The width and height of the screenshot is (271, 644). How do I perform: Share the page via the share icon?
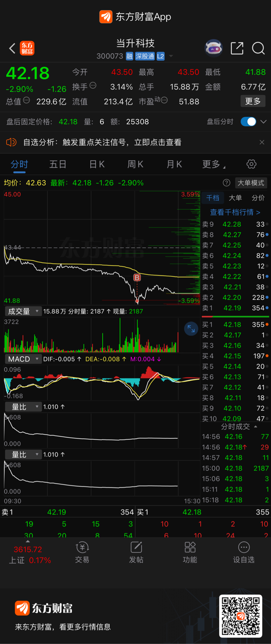237,48
